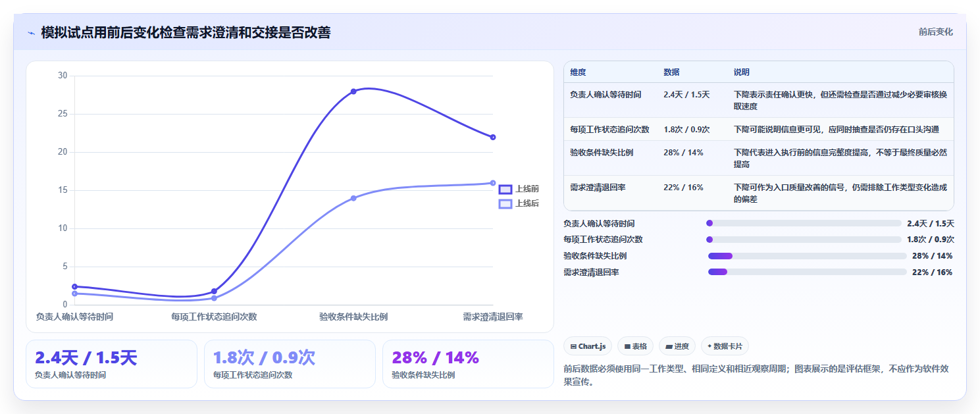
Task: Select table cell 每项工作状态追问次数
Action: pos(609,130)
